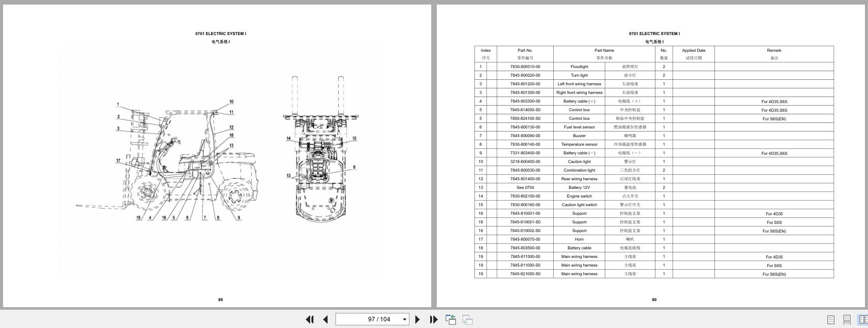Switch to single page view
Viewport: 868px width, 328px height.
[831, 319]
